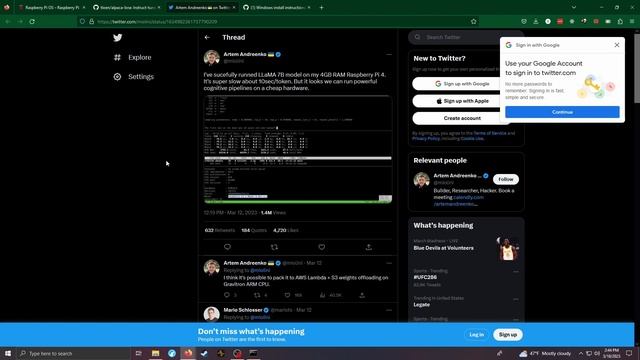Switch to the Windows install instructions tab
Image resolution: width=640 pixels, height=360 pixels.
[276, 7]
